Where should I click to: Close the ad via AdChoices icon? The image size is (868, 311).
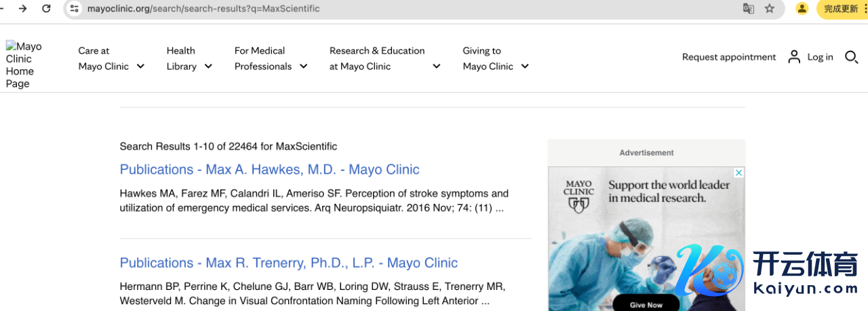pos(739,172)
